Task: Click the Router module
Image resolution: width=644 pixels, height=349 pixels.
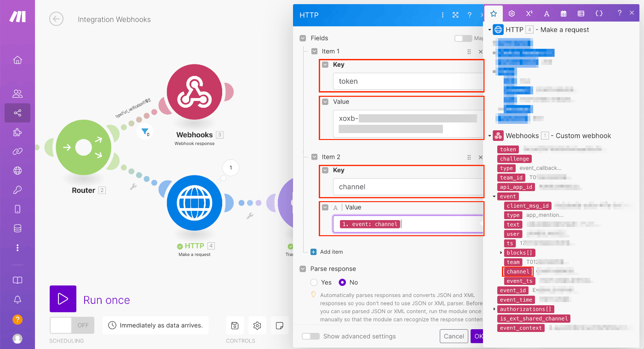Action: pyautogui.click(x=84, y=148)
